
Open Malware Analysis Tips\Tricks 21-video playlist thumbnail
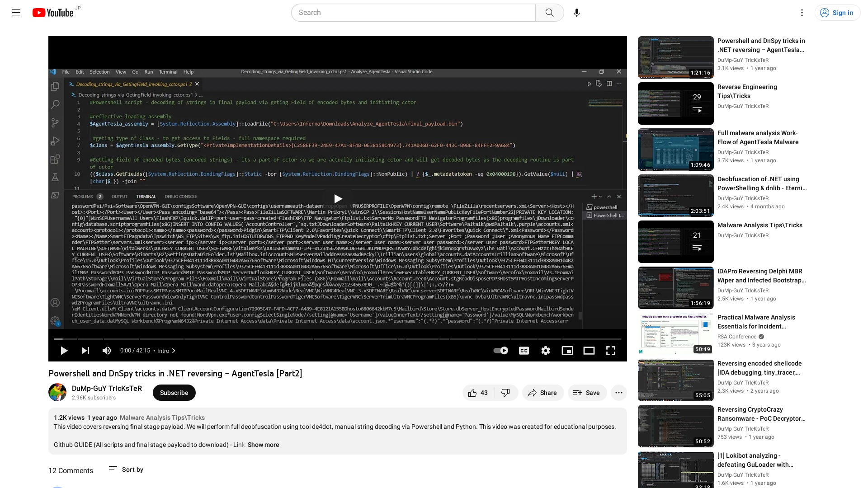675,242
